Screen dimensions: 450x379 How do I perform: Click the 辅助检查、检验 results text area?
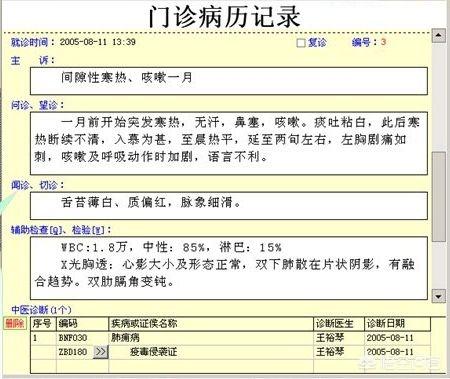pyautogui.click(x=229, y=268)
